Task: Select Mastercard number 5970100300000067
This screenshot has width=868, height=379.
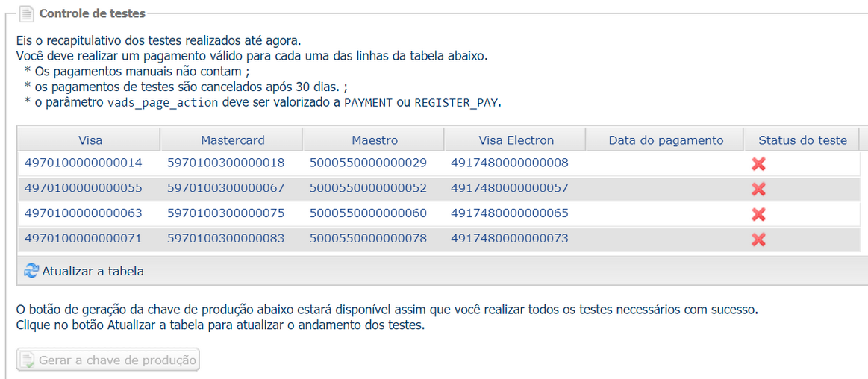Action: coord(226,188)
